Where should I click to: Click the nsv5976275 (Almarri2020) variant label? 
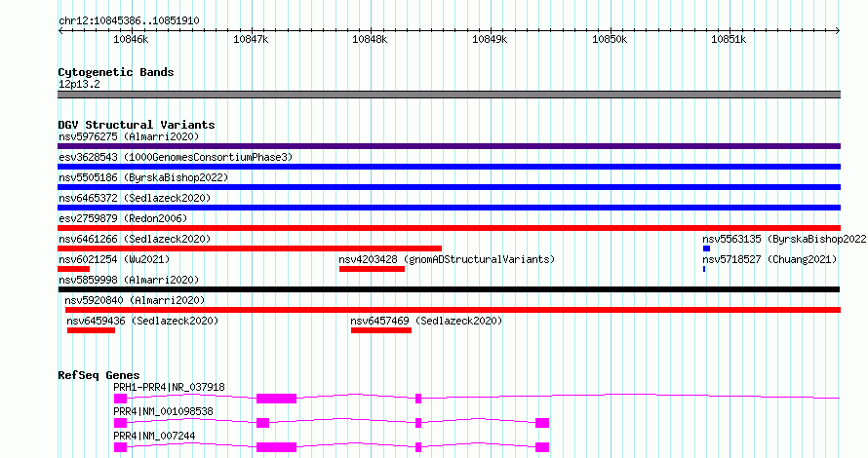129,136
